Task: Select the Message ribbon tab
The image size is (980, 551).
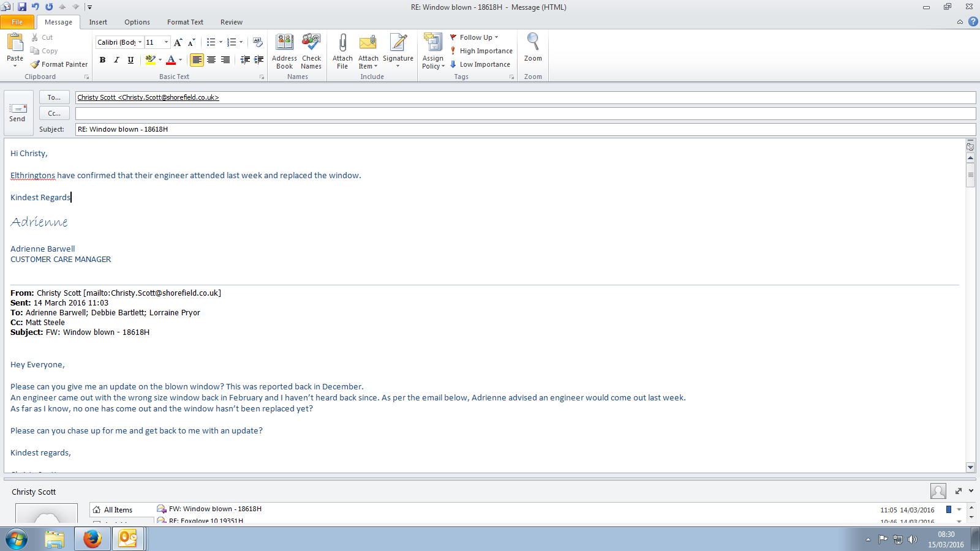Action: point(58,22)
